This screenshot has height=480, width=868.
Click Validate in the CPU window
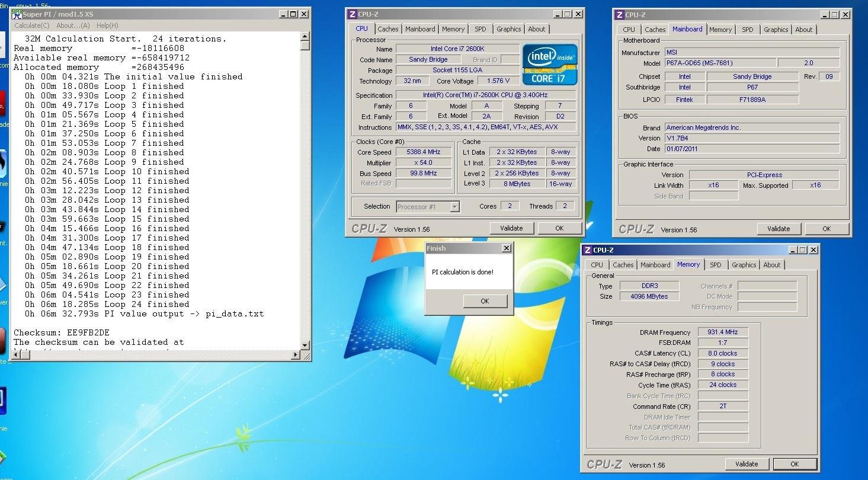pyautogui.click(x=511, y=228)
